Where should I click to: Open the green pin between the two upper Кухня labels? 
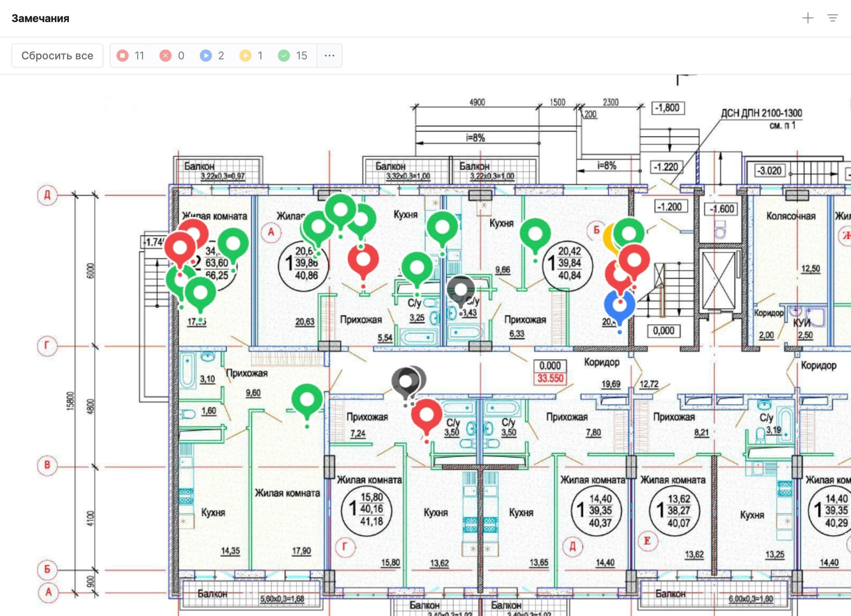442,227
